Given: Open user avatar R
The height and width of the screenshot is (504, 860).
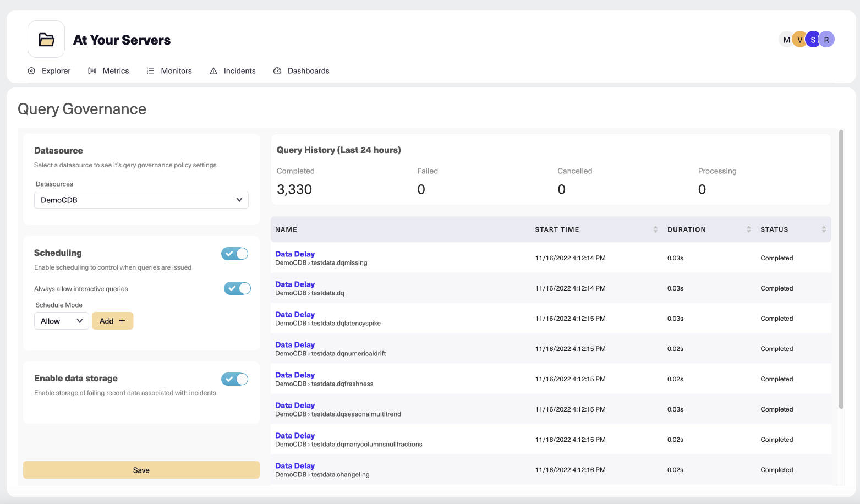Looking at the screenshot, I should pos(826,40).
